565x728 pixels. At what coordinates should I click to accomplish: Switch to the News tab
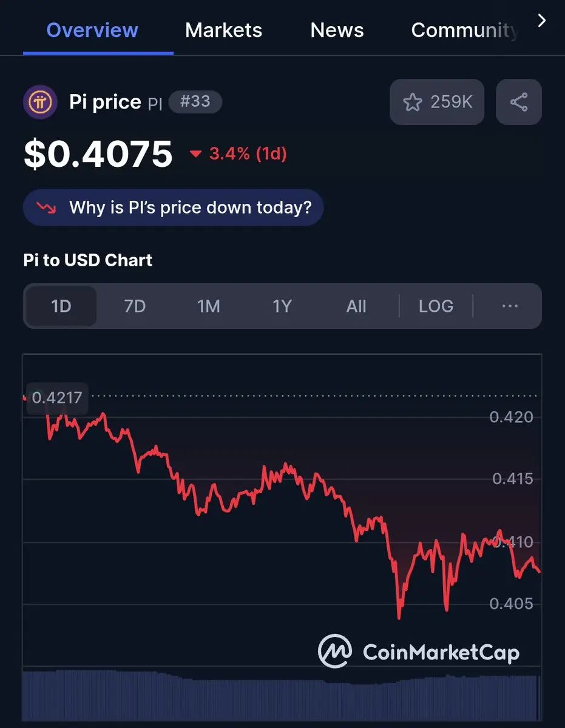tap(337, 30)
